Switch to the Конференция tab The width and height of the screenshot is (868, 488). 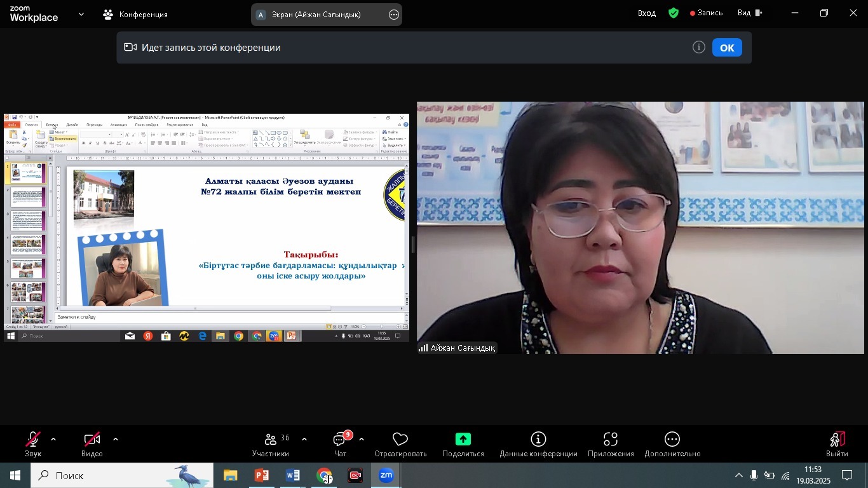[136, 14]
